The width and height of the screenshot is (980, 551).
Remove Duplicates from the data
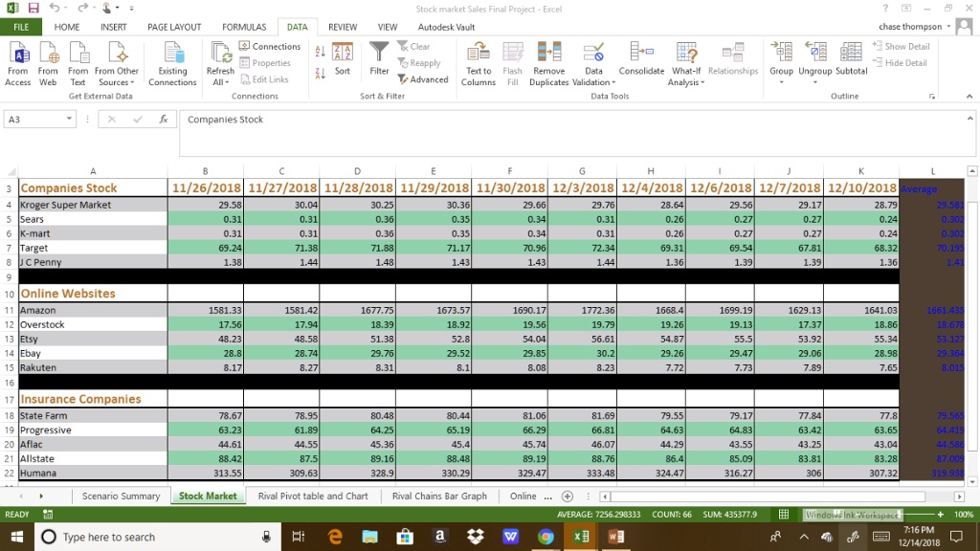(x=548, y=62)
